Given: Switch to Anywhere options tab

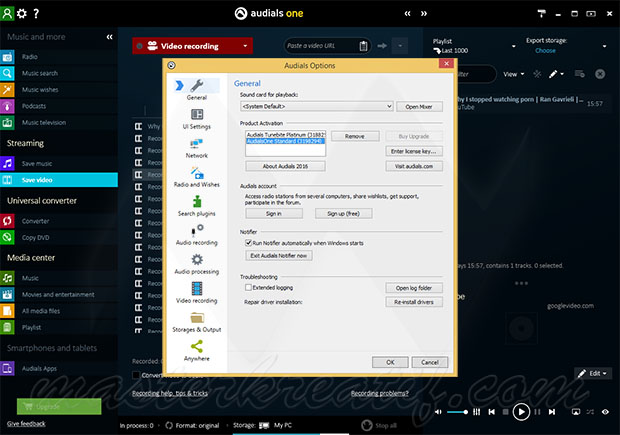Looking at the screenshot, I should [197, 351].
